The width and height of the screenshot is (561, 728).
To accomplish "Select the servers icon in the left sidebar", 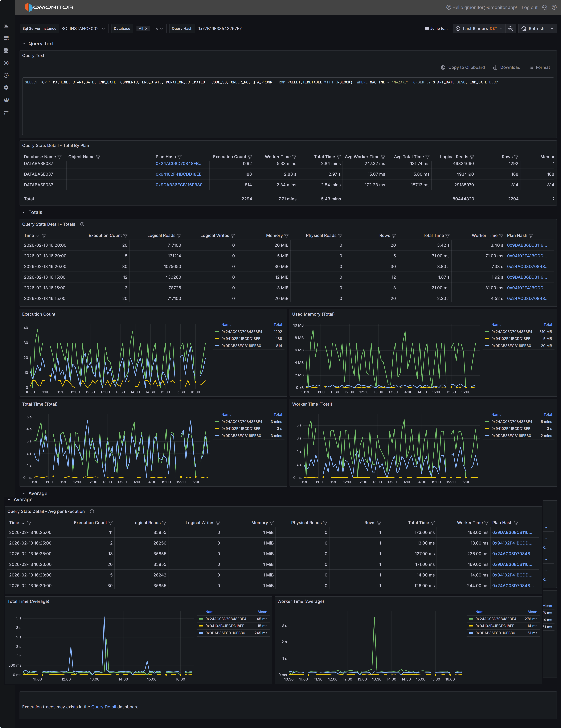I will pos(6,38).
